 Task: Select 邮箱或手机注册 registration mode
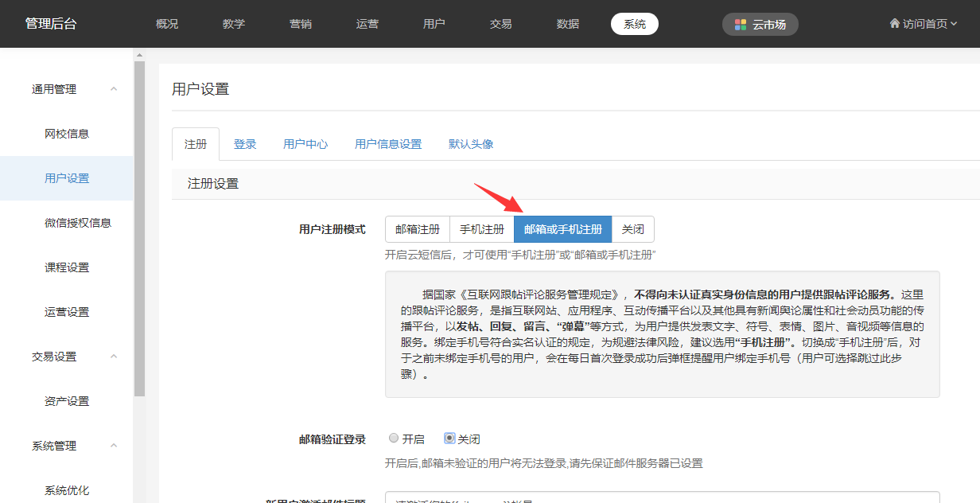(x=562, y=229)
